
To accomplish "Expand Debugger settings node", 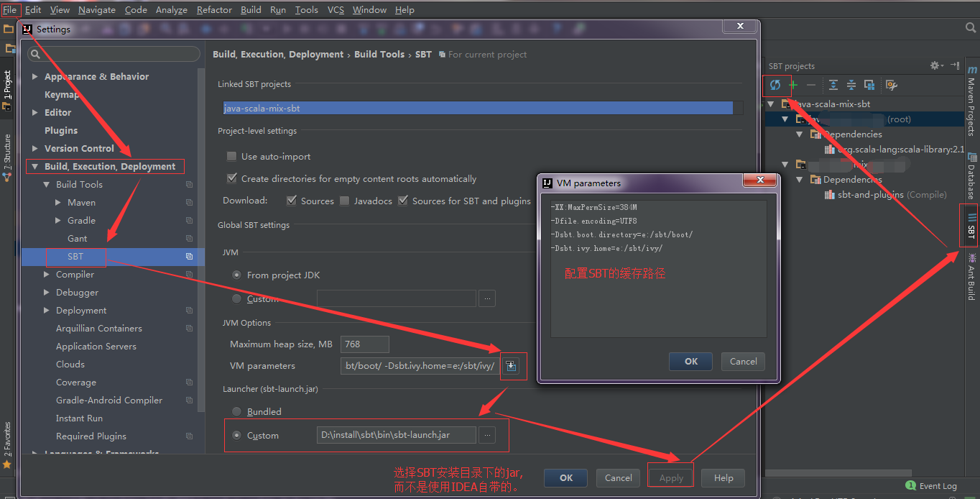I will [47, 293].
